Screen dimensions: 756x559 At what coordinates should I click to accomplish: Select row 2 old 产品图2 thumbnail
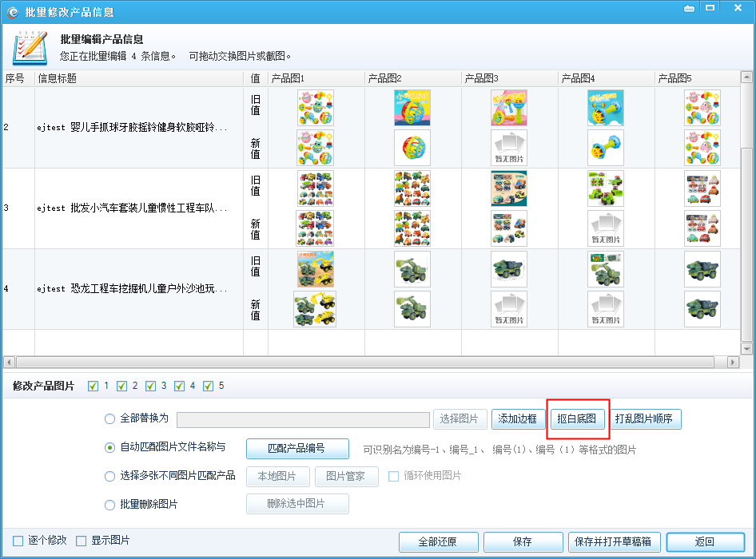(412, 108)
